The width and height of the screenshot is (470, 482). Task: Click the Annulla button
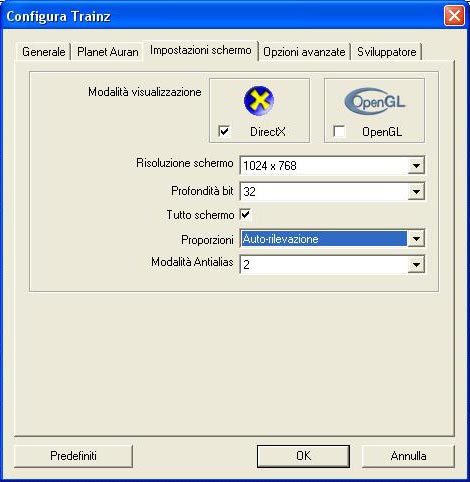coord(408,456)
